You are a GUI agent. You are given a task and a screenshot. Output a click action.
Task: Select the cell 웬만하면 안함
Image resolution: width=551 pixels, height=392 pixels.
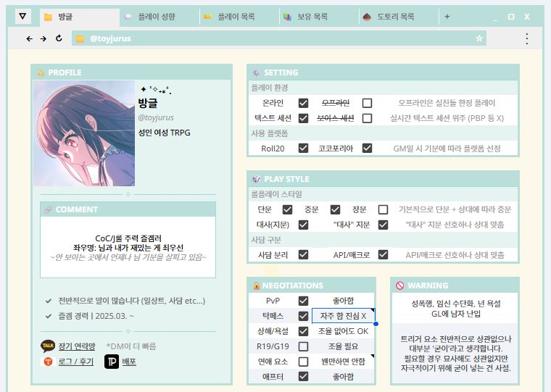click(344, 362)
